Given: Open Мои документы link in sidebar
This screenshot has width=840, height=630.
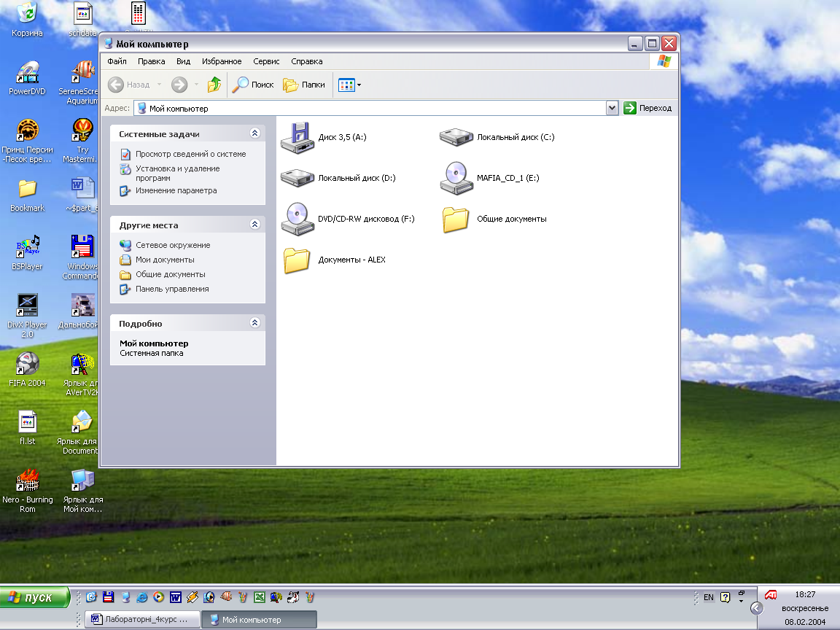Looking at the screenshot, I should pyautogui.click(x=165, y=260).
